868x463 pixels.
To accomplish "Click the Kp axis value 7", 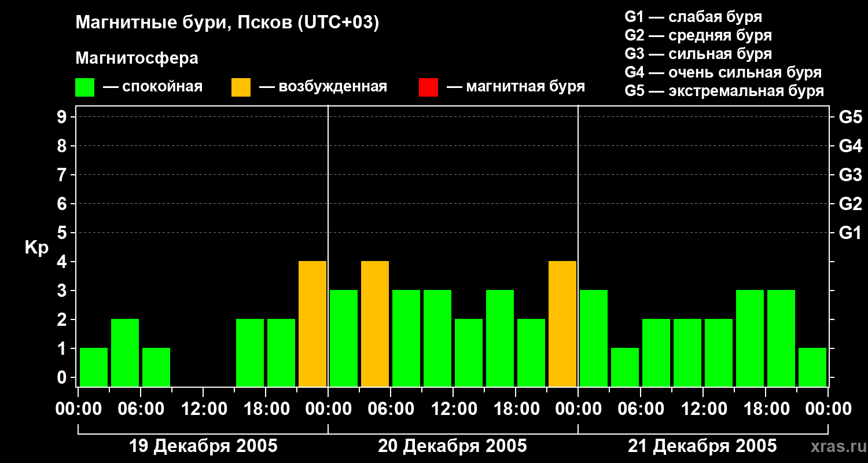I will (63, 175).
